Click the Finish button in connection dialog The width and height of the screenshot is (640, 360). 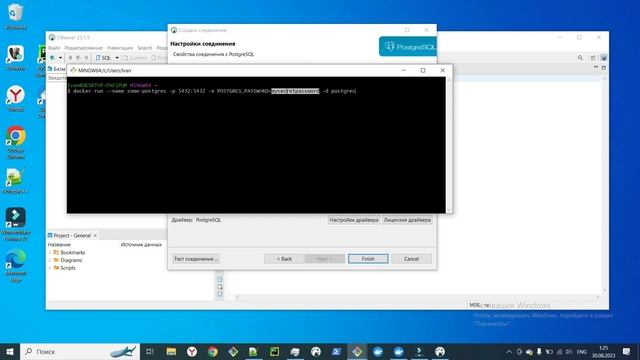(368, 259)
